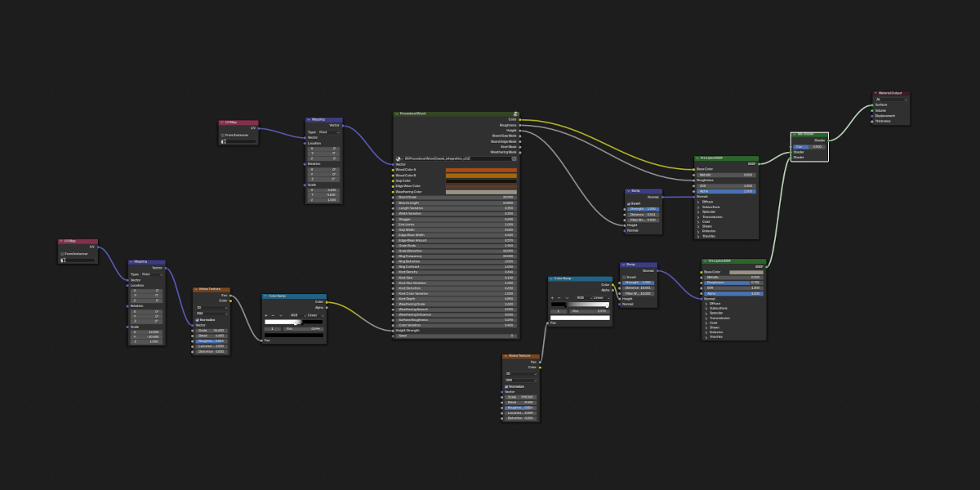Image resolution: width=980 pixels, height=490 pixels.
Task: Click the node group icon on ProceduralWood header
Action: (516, 114)
